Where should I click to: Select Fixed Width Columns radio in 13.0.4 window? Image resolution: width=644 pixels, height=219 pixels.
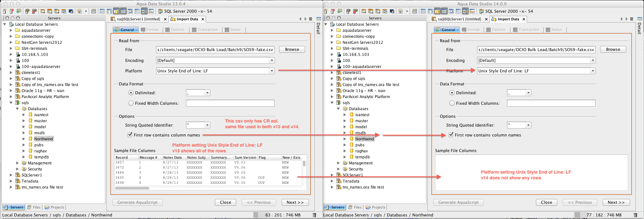coord(131,103)
